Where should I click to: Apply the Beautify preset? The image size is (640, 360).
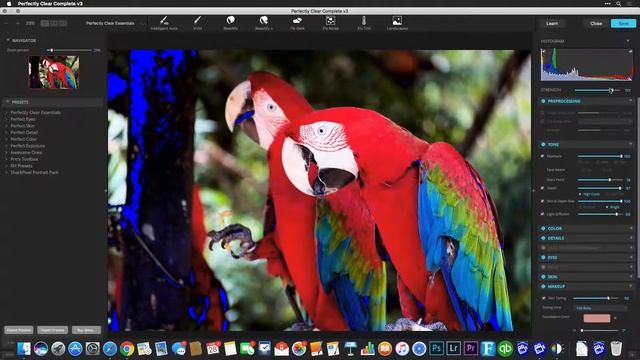coord(231,23)
